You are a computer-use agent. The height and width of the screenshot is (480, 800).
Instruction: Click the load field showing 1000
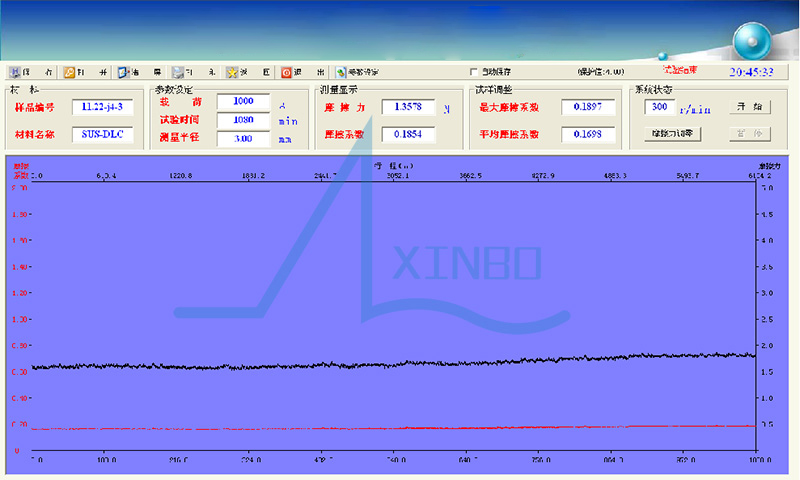[243, 101]
